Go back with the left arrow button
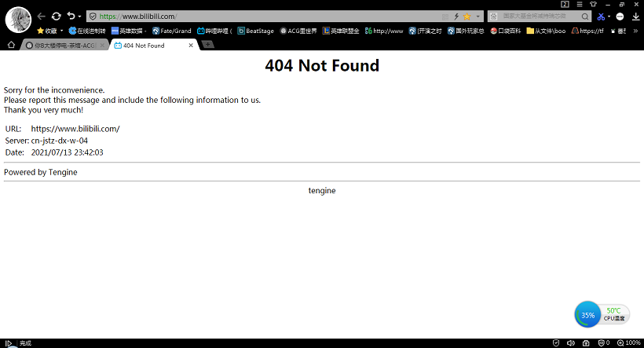 click(x=41, y=16)
